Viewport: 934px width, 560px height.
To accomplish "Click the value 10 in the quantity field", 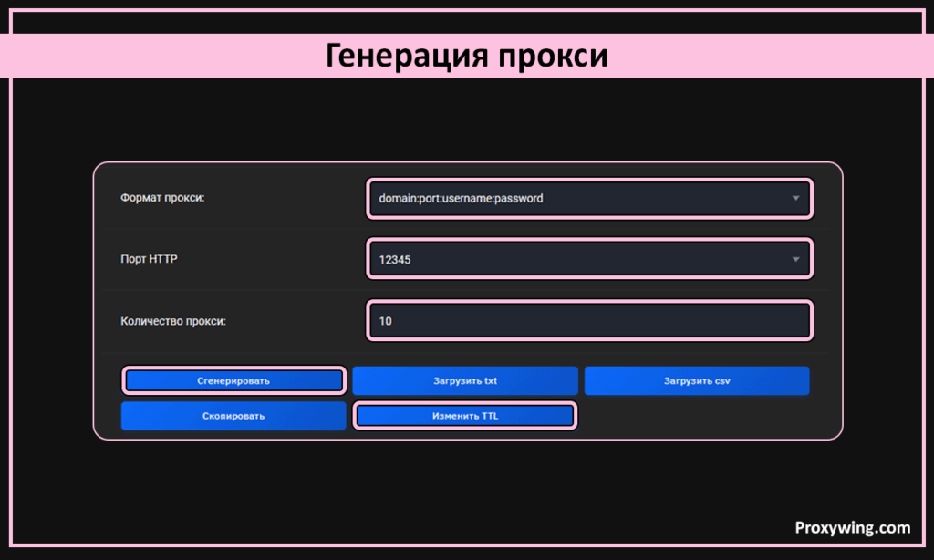I will pyautogui.click(x=386, y=322).
